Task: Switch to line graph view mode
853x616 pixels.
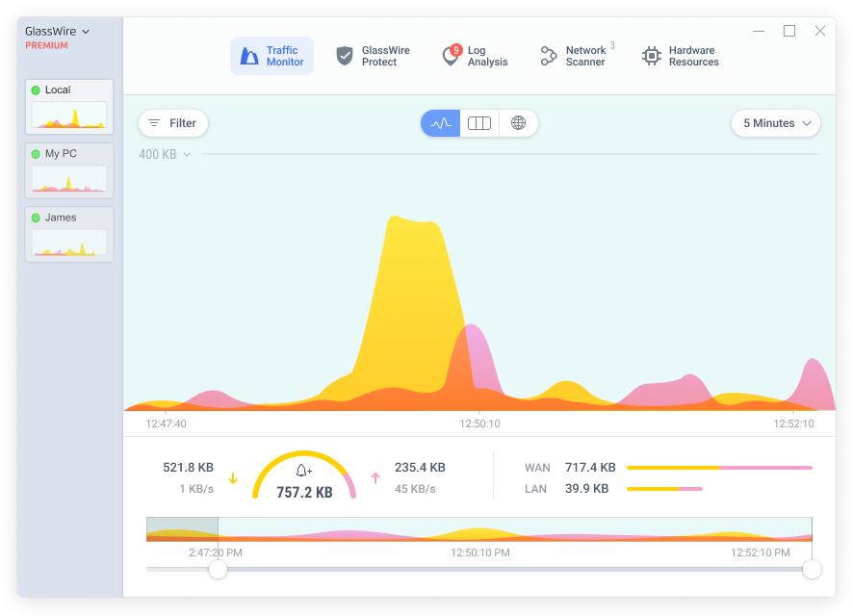Action: coord(441,123)
